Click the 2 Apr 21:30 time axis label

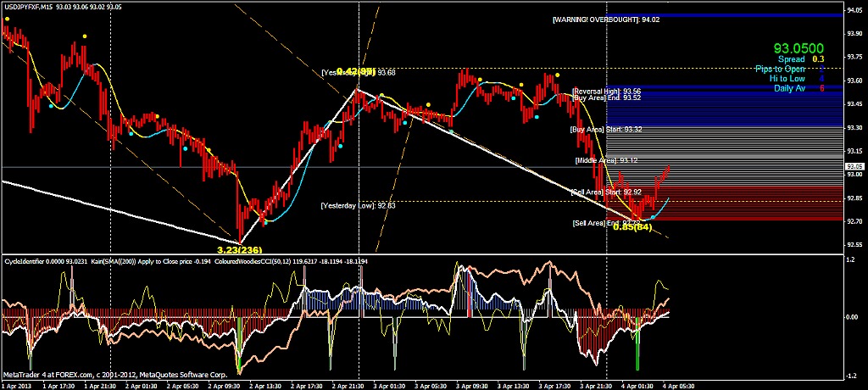(x=347, y=386)
